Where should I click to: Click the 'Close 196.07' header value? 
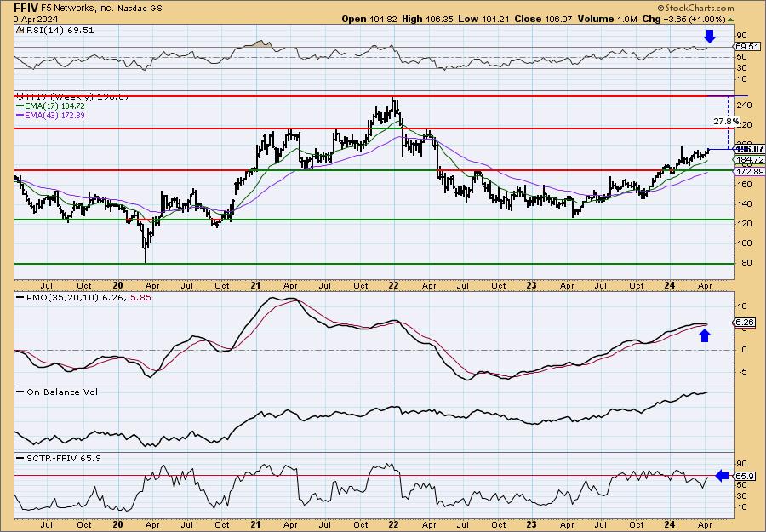tap(543, 19)
